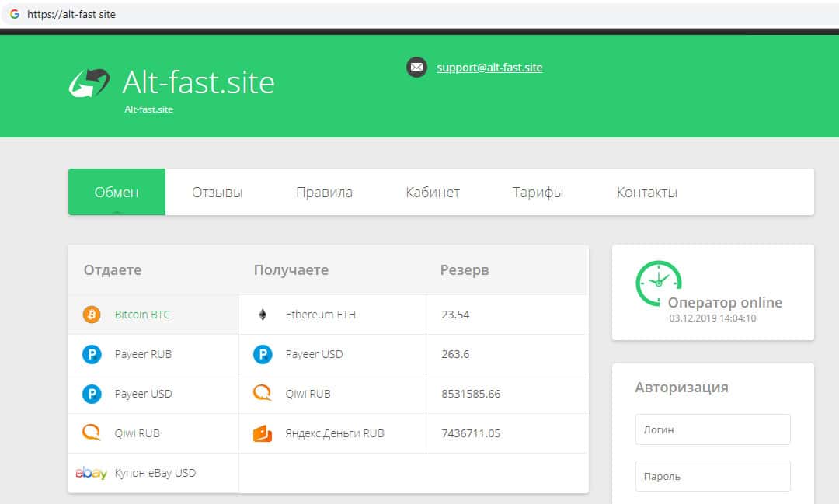This screenshot has height=504, width=839.
Task: Go to the Правила tab
Action: point(324,192)
